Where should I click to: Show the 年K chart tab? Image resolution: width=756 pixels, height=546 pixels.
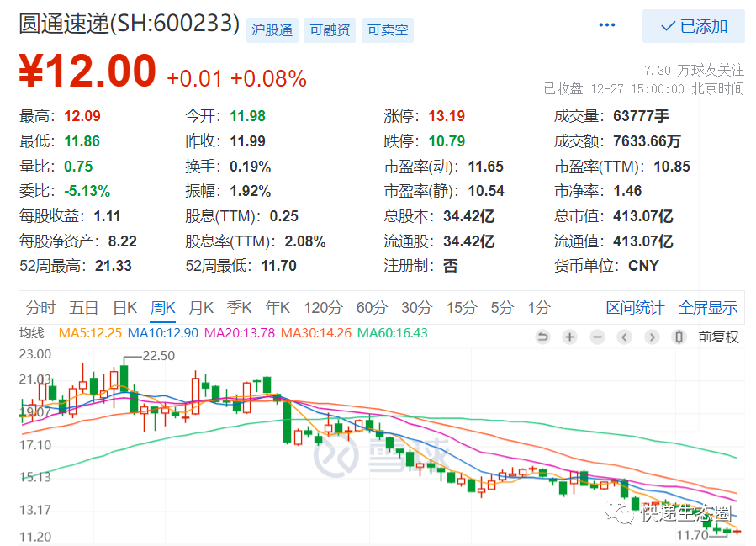278,307
